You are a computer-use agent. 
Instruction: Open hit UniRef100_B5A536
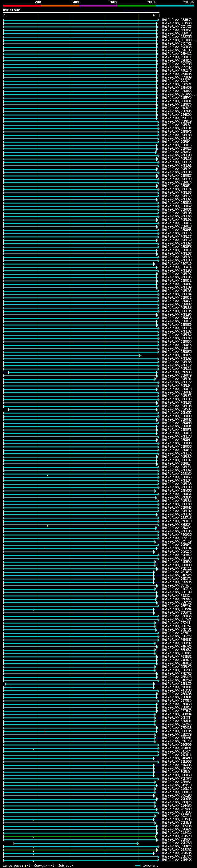click(176, 372)
